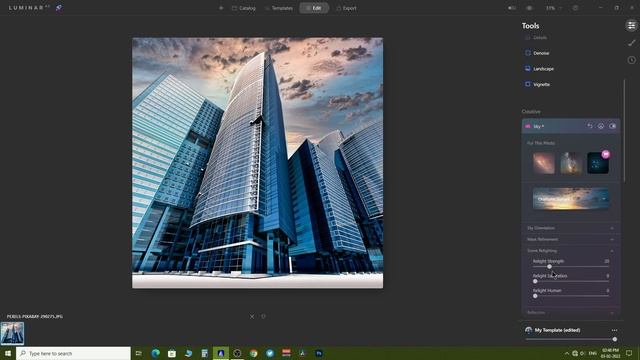Screen dimensions: 640x360
Task: Reset the Sky tool with undo arrow
Action: pos(590,126)
